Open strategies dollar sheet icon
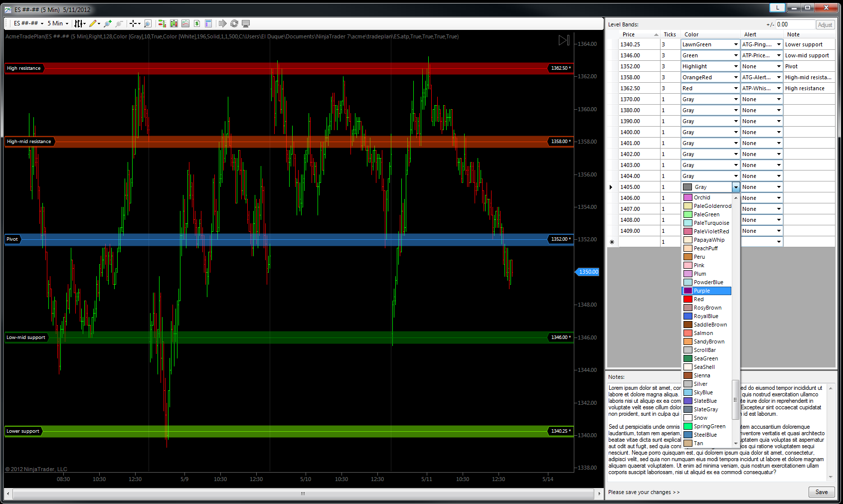The width and height of the screenshot is (843, 504). (x=197, y=23)
